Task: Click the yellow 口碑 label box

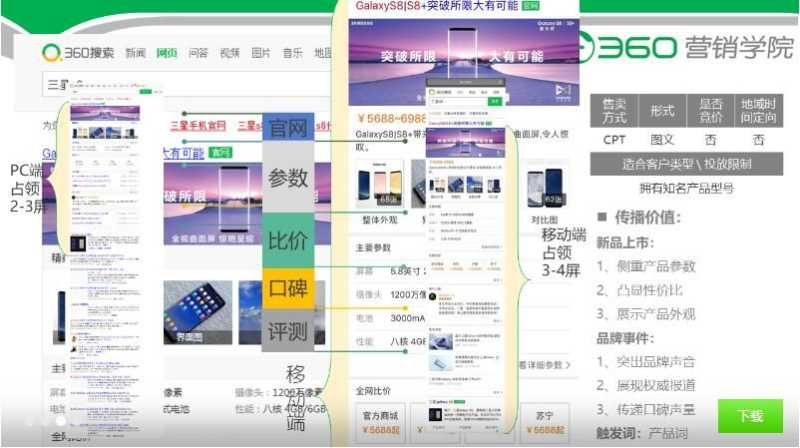Action: (288, 289)
